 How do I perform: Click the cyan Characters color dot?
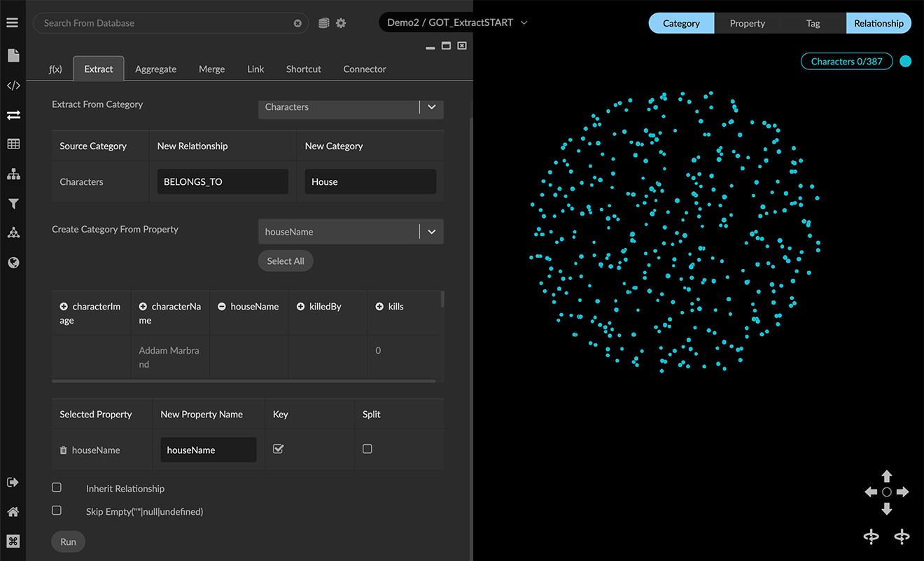[905, 62]
